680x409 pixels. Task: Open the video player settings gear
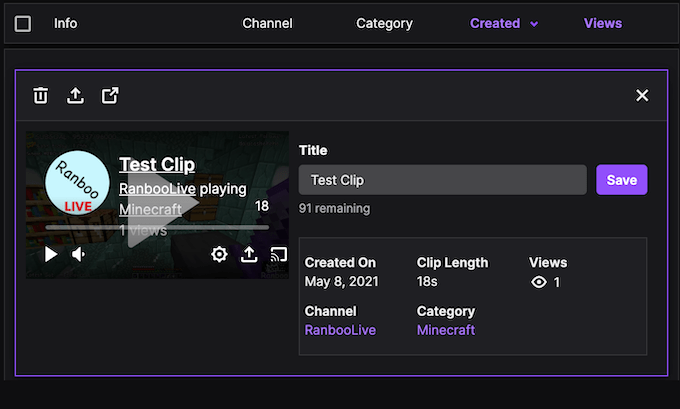click(219, 254)
